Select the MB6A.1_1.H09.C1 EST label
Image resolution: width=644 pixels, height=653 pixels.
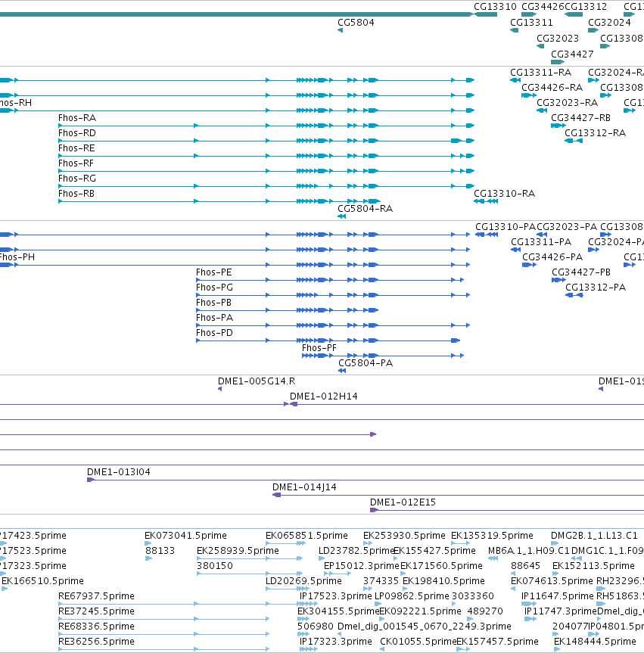529,551
